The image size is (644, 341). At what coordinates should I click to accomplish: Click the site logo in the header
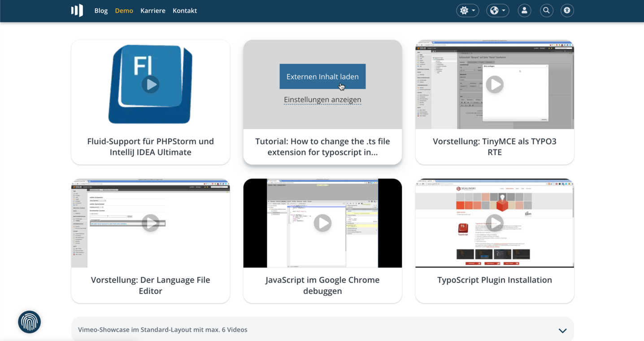(77, 10)
